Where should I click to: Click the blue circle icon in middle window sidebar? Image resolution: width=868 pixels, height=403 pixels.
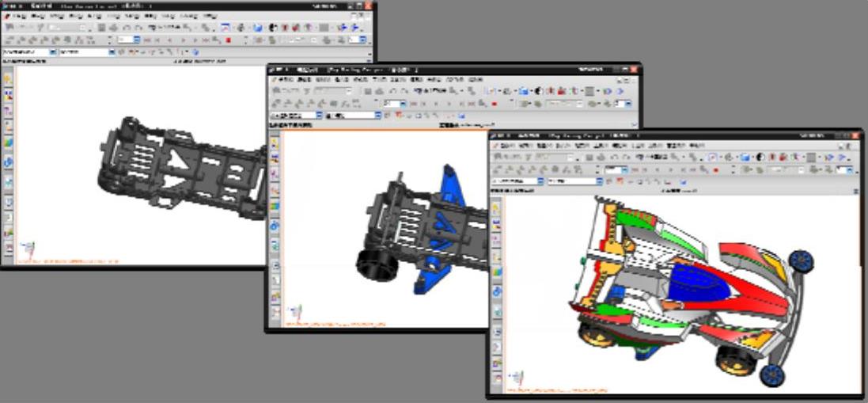point(275,226)
